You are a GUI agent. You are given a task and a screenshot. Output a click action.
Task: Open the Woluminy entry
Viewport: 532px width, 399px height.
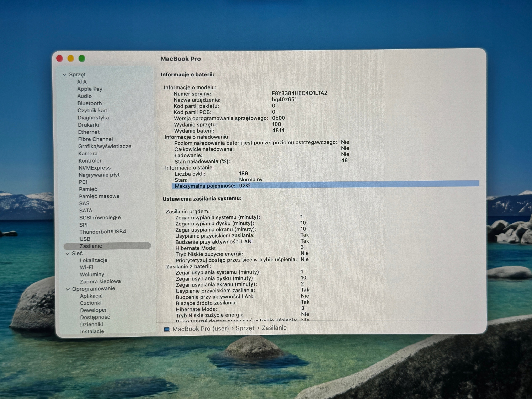[92, 275]
